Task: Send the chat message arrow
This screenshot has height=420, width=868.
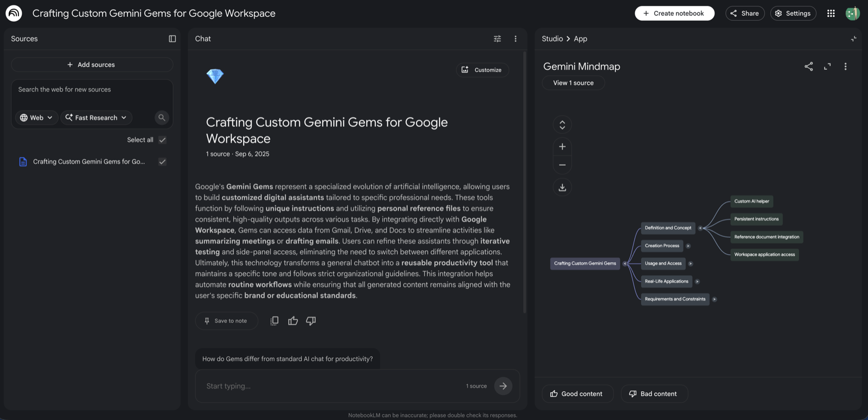Action: [503, 386]
